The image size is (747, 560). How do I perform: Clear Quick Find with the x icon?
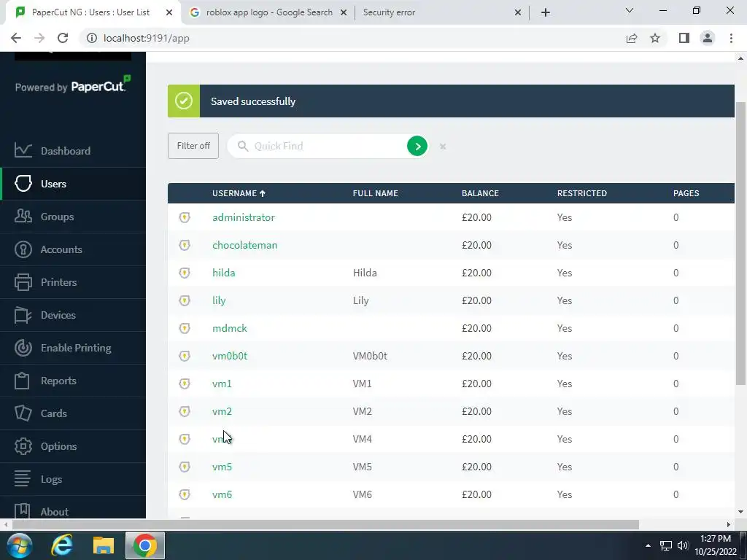(x=443, y=146)
